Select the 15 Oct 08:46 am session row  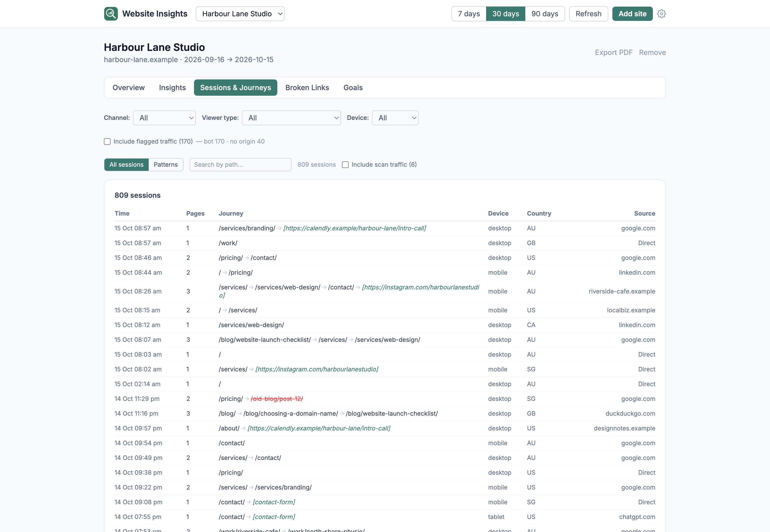(x=385, y=258)
